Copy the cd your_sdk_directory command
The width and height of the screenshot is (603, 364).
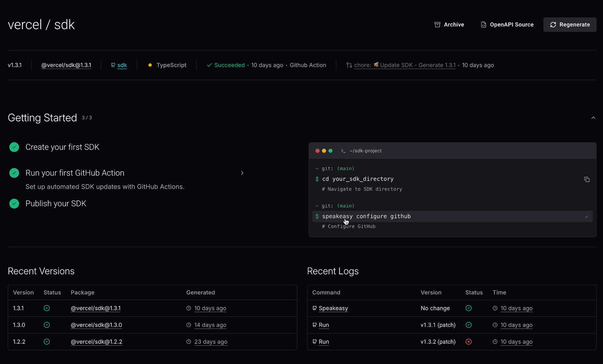pyautogui.click(x=586, y=179)
